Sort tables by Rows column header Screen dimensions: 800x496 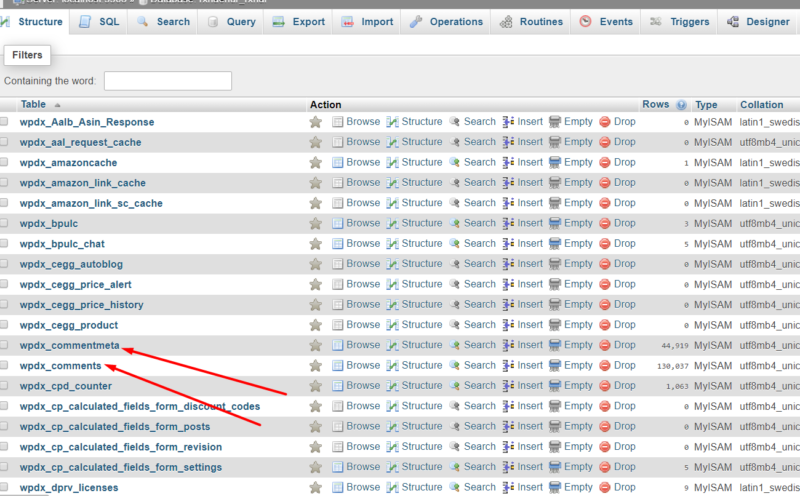pyautogui.click(x=656, y=104)
